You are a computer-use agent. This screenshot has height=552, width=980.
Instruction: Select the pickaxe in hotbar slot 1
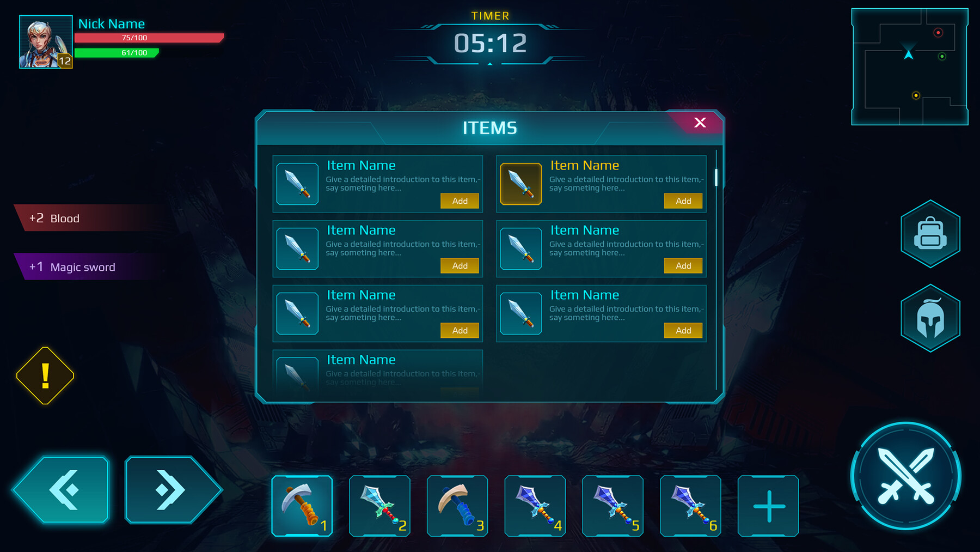302,506
